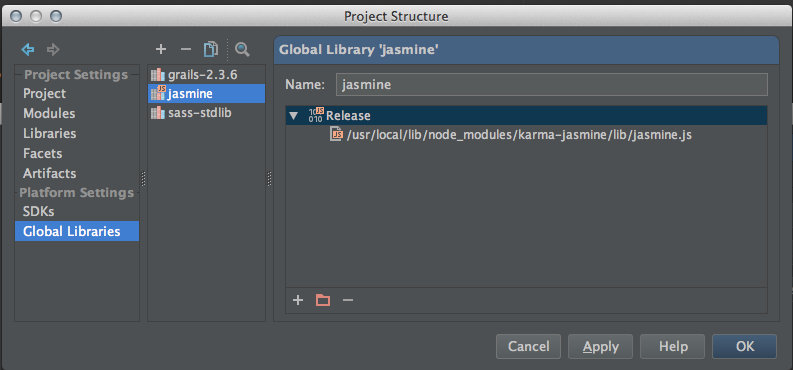Click the Release binary JS icon
The width and height of the screenshot is (793, 370).
(316, 115)
